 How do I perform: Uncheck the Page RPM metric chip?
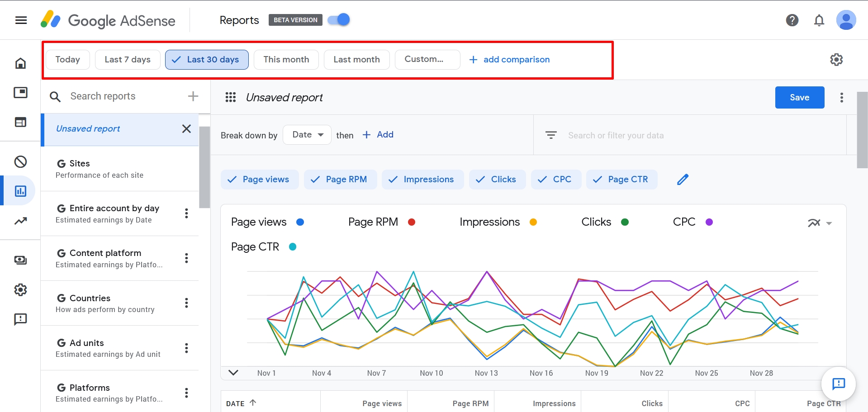tap(340, 180)
